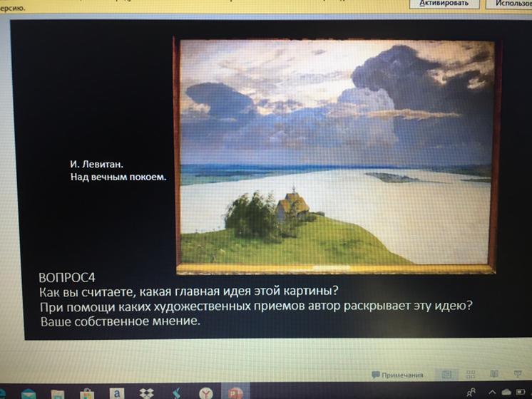Open Amazon app from taskbar
532x399 pixels.
[117, 393]
